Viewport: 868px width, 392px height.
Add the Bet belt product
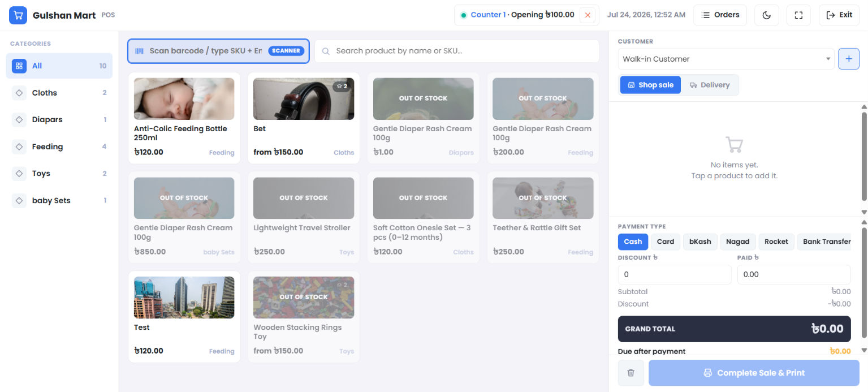pos(304,118)
